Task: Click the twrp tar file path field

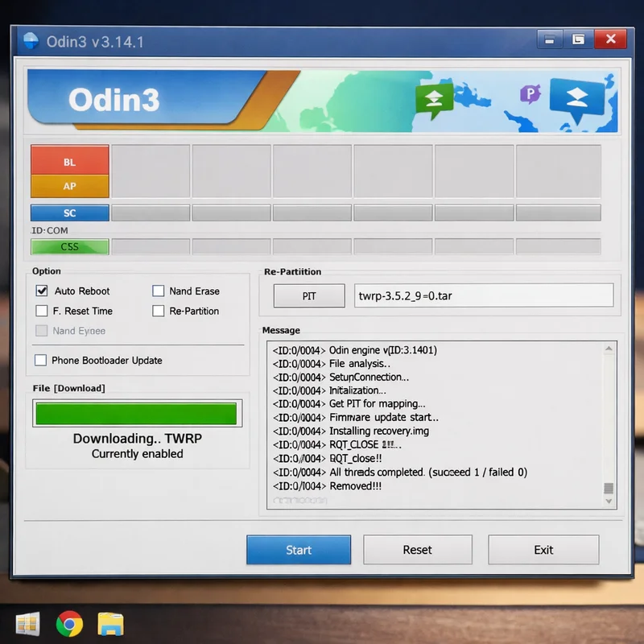Action: pyautogui.click(x=483, y=295)
